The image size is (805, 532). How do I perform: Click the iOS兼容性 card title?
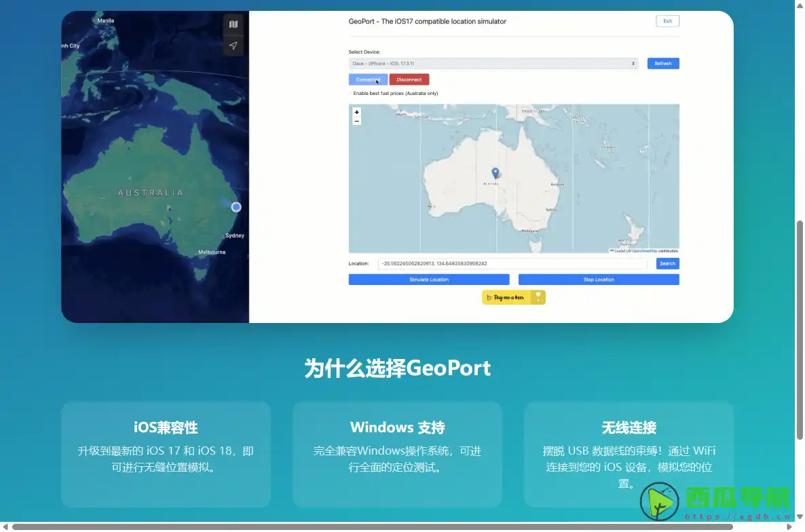point(166,427)
